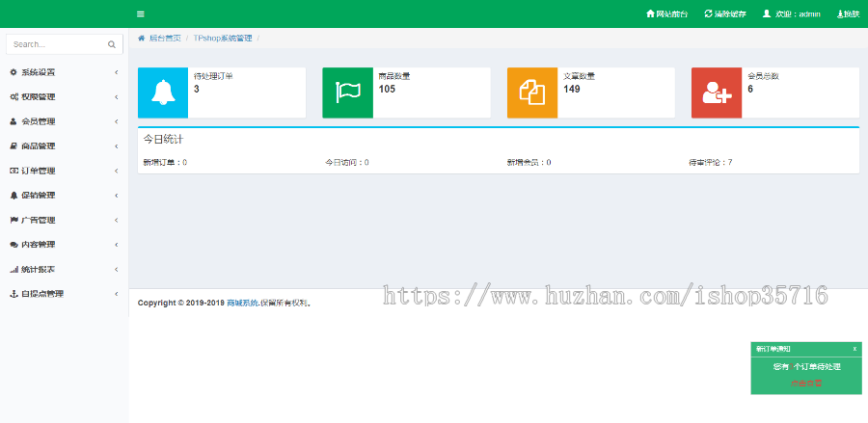Expand the 订单管理 chevron
This screenshot has height=423, width=868.
[x=117, y=171]
